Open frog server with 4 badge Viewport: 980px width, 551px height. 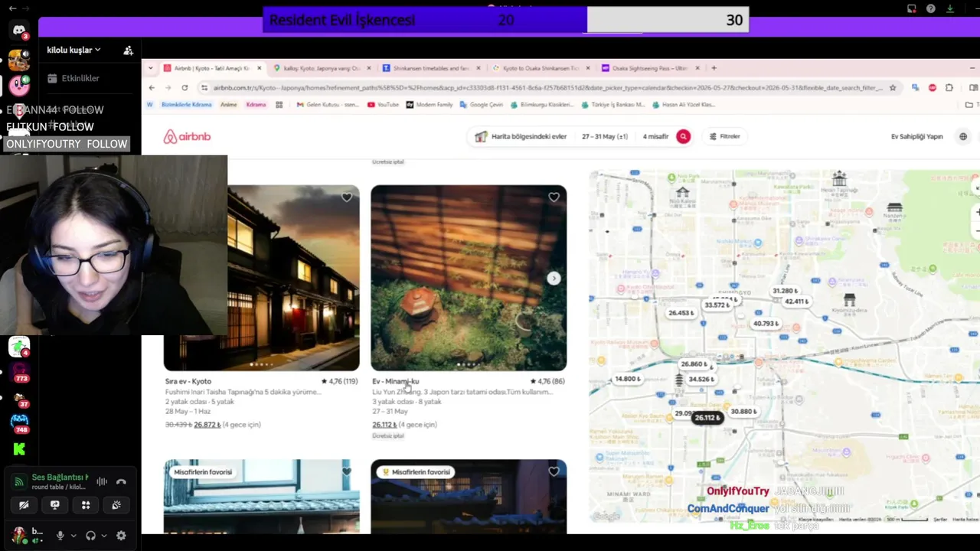click(x=19, y=347)
